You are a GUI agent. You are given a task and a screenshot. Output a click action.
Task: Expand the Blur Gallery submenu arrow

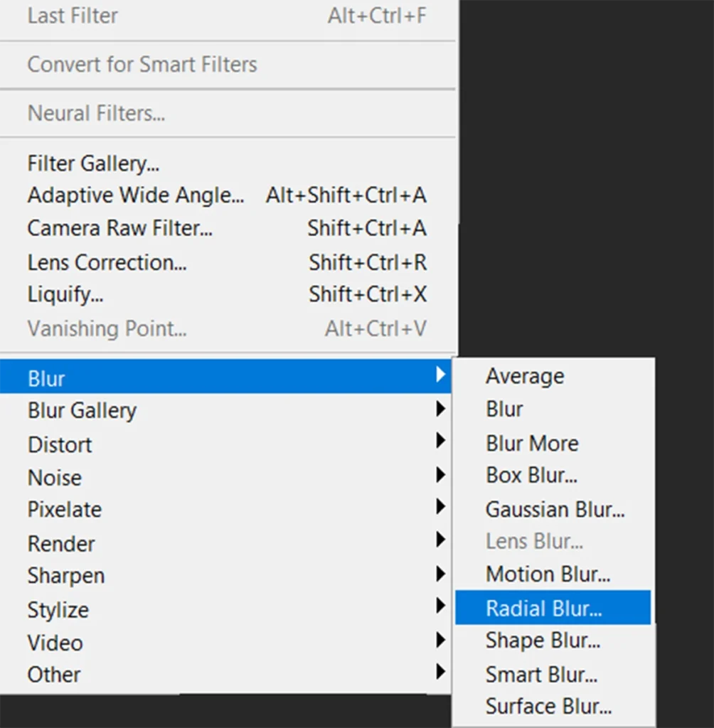point(440,409)
